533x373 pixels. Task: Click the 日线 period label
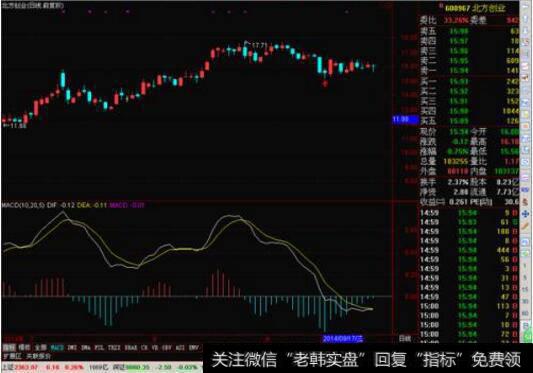tap(405, 339)
